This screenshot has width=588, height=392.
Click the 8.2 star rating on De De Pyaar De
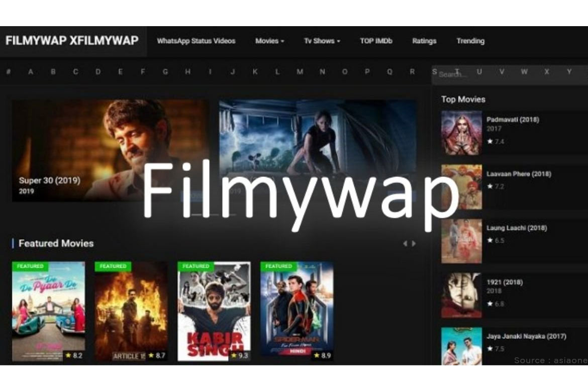[x=74, y=355]
